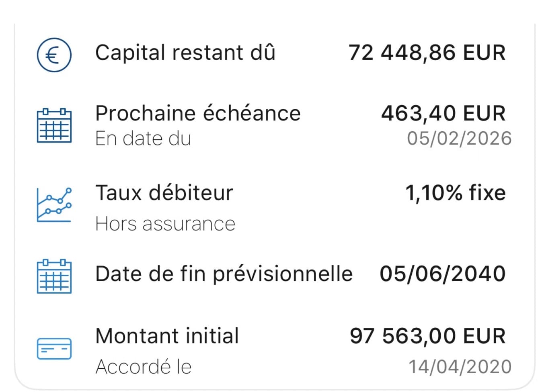Tap the Accordé le subtitle
The width and height of the screenshot is (538, 392).
point(144,367)
